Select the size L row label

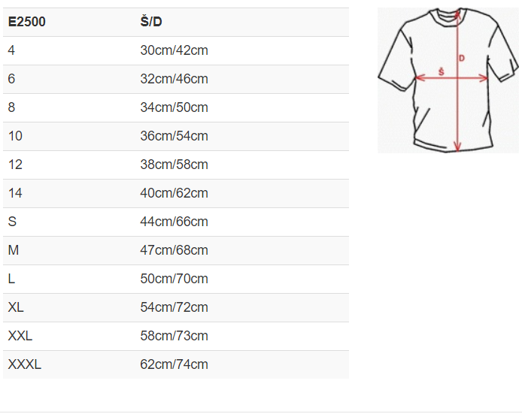pyautogui.click(x=12, y=279)
